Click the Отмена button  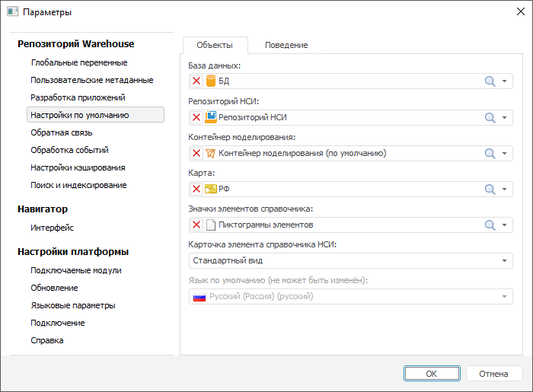493,374
